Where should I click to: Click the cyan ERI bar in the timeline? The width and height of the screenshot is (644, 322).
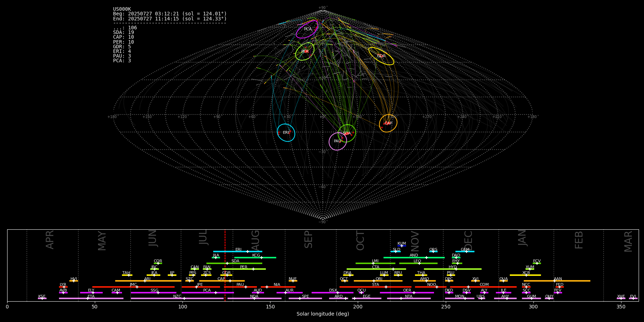point(238,252)
